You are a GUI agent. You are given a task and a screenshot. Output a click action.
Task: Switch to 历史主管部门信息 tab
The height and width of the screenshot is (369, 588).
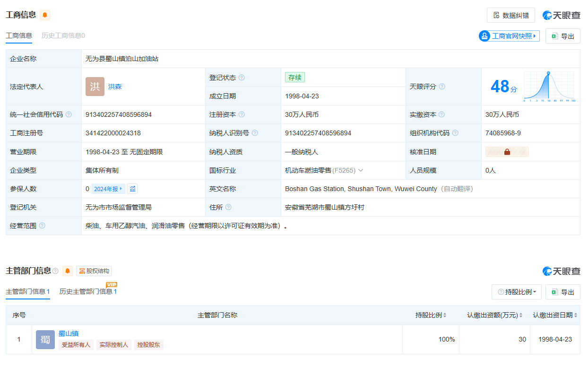[88, 291]
